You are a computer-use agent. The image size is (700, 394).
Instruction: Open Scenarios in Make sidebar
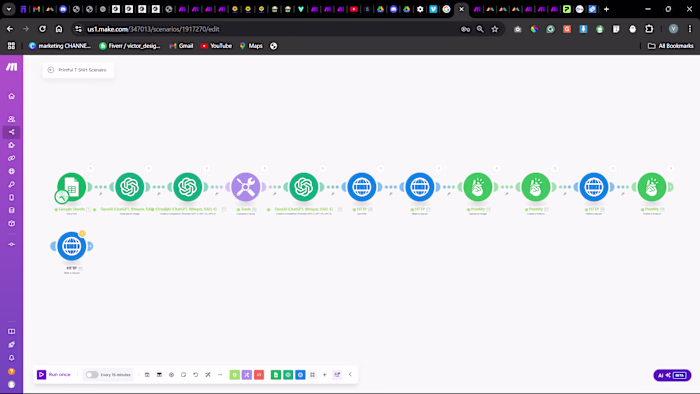pyautogui.click(x=12, y=132)
